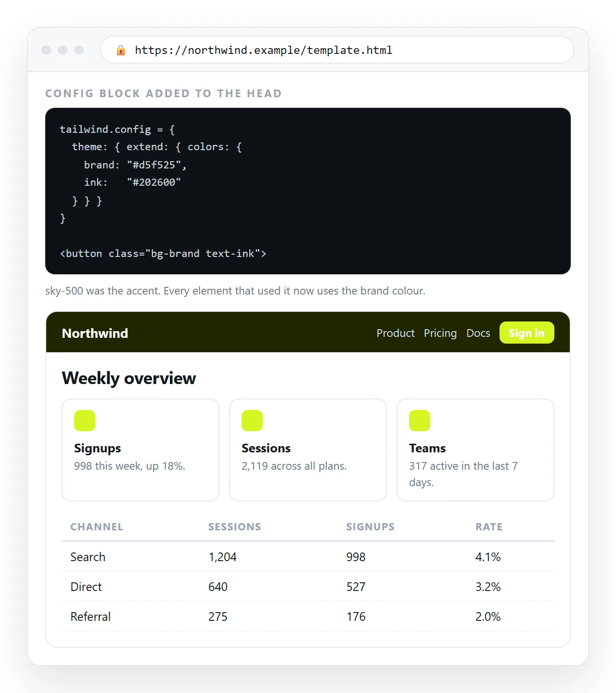Viewport: 616px width, 693px height.
Task: Click the 527 signups cell
Action: pos(356,587)
